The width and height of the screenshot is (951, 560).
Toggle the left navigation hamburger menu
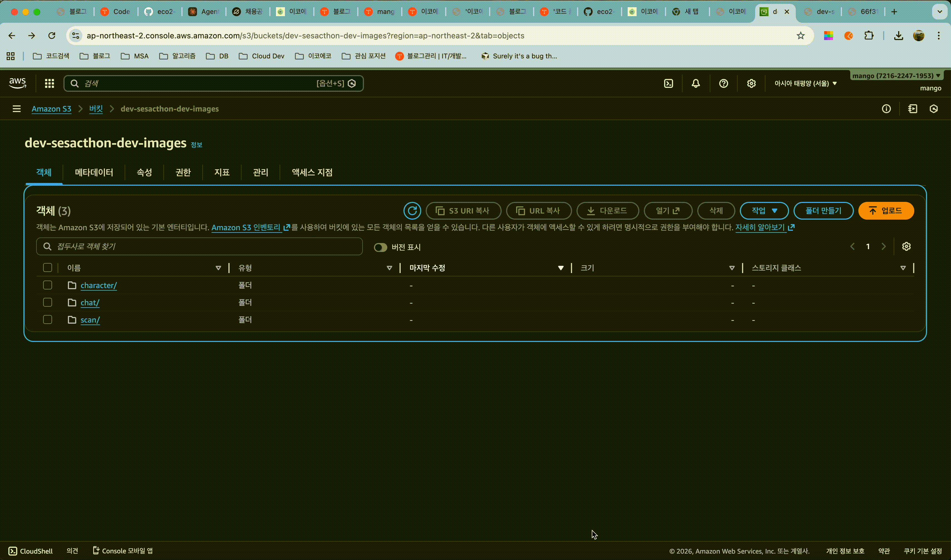(17, 109)
